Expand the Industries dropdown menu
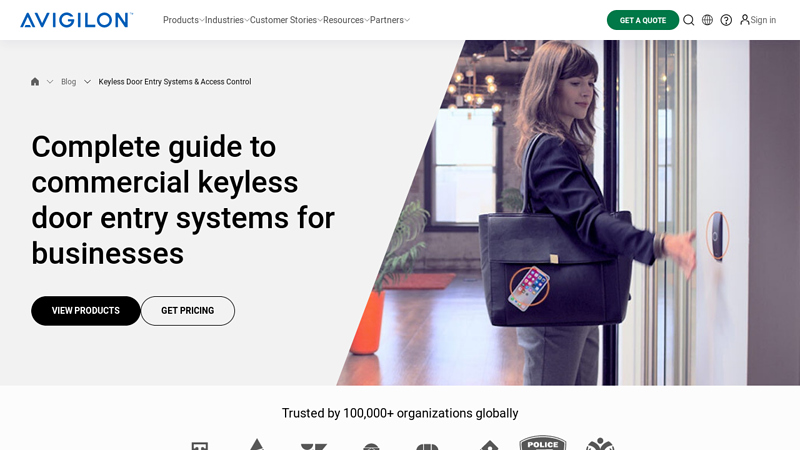Screen dimensions: 800x450 tap(226, 20)
